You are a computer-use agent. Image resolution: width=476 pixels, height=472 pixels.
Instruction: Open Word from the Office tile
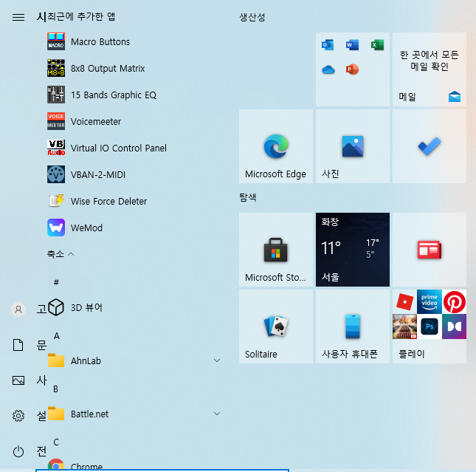353,45
